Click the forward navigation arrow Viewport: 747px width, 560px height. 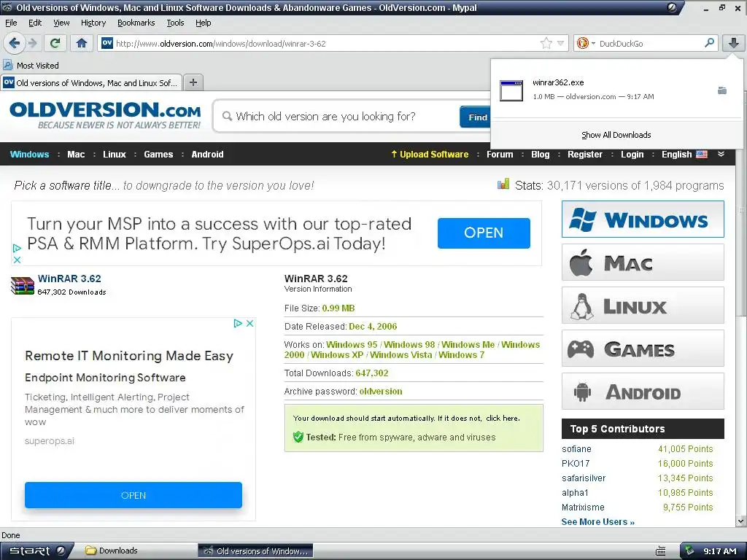click(33, 43)
